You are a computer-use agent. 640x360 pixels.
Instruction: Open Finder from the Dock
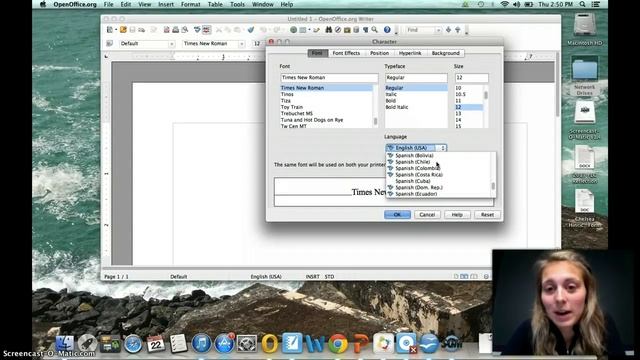point(65,344)
